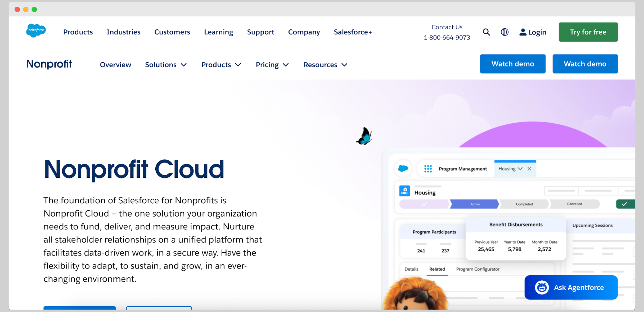The width and height of the screenshot is (644, 312).
Task: Click Program Management app name
Action: (x=463, y=169)
